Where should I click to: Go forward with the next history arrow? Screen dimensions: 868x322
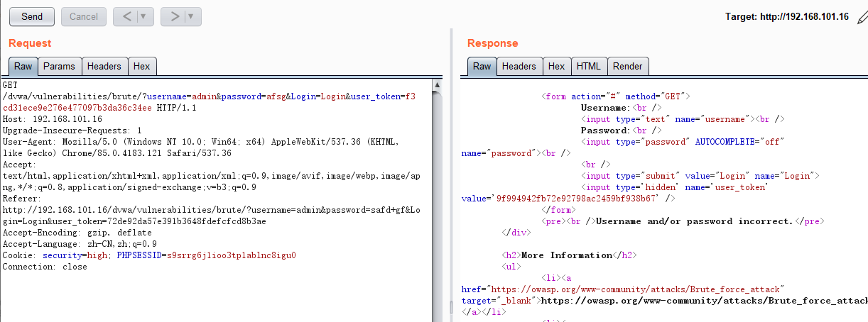175,16
